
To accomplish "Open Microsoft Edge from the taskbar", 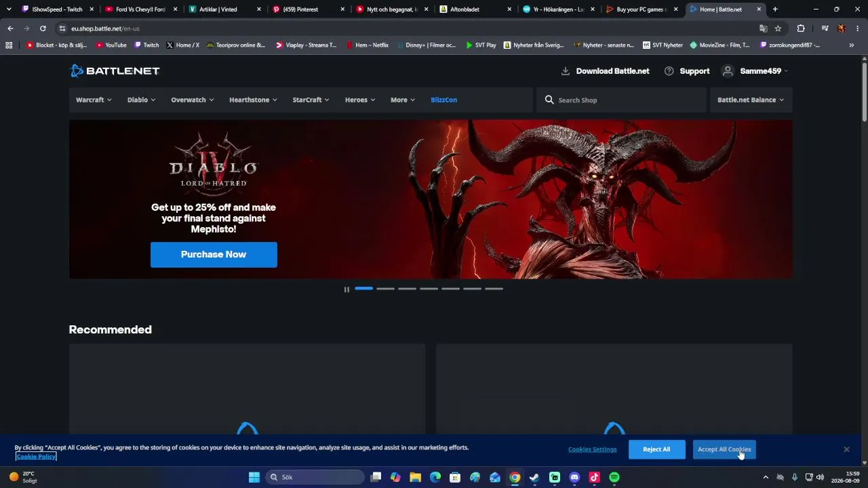I will [x=435, y=477].
